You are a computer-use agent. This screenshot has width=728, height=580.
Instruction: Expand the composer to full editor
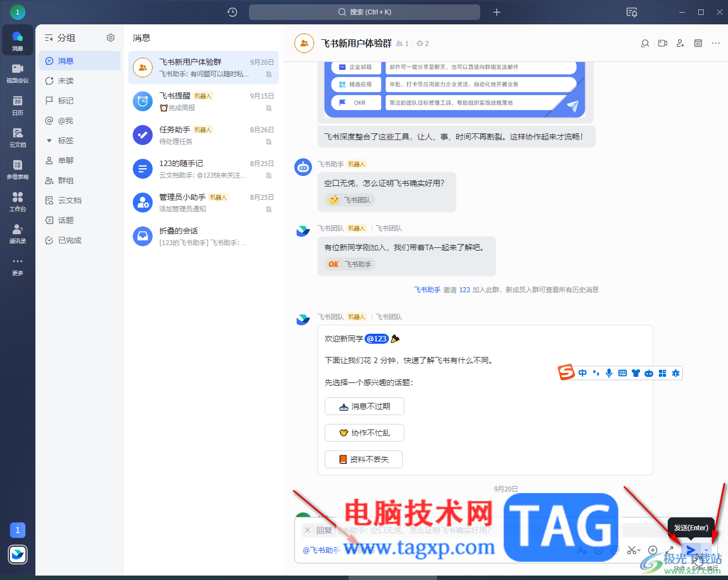pyautogui.click(x=670, y=550)
